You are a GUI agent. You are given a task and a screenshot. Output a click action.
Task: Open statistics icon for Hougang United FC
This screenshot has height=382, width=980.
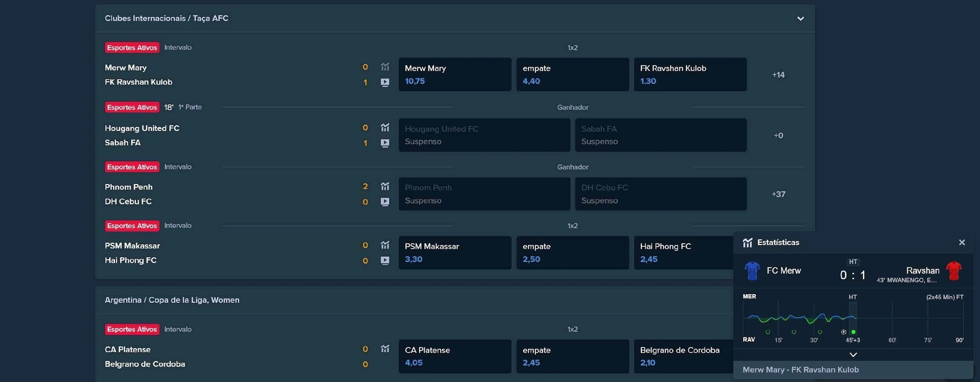385,127
